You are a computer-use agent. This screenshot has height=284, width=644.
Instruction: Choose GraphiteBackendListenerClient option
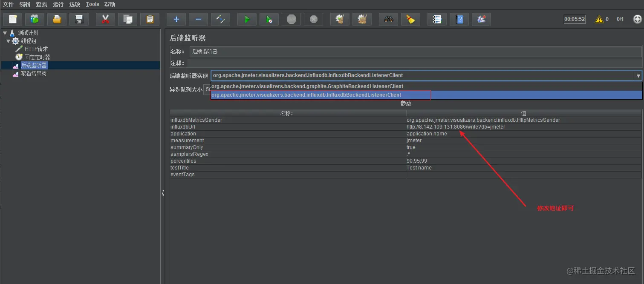click(427, 86)
